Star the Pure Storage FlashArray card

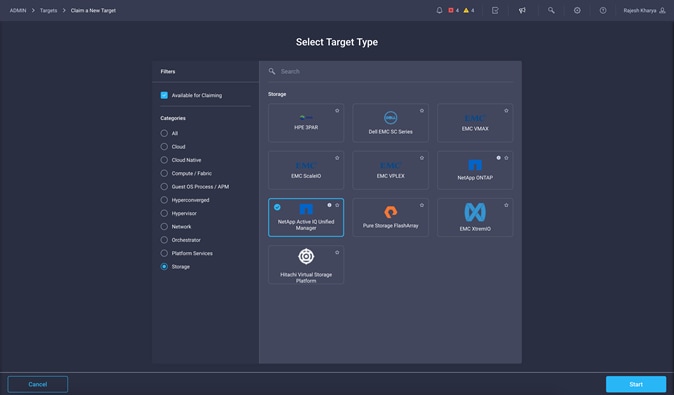pyautogui.click(x=422, y=205)
